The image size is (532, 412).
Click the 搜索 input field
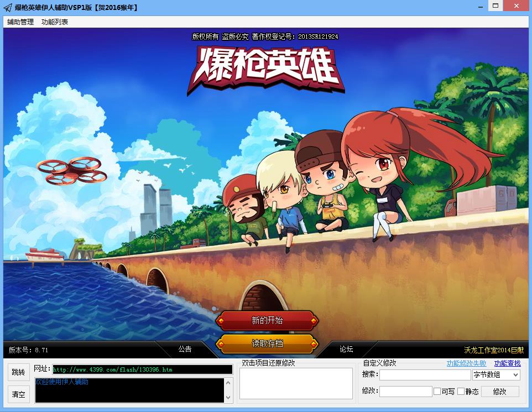tap(425, 375)
